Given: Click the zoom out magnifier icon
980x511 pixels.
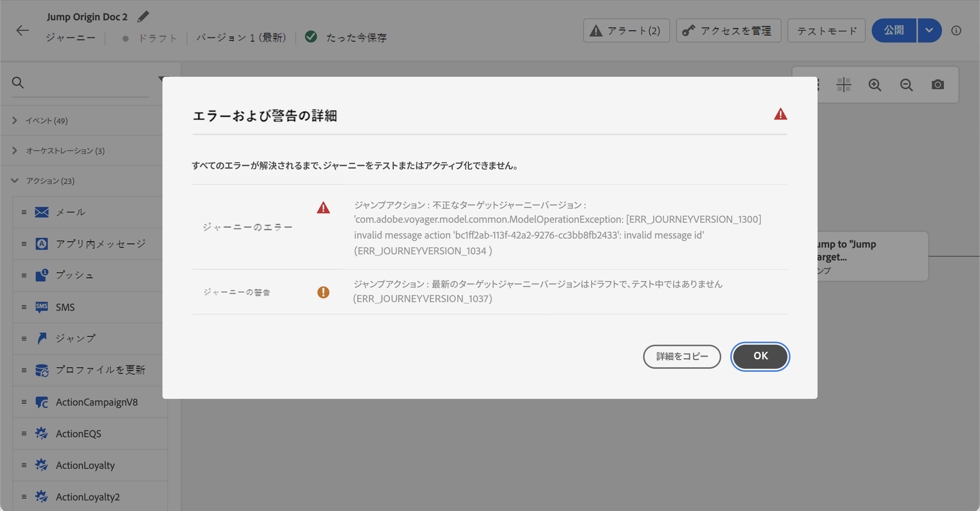Looking at the screenshot, I should (906, 85).
